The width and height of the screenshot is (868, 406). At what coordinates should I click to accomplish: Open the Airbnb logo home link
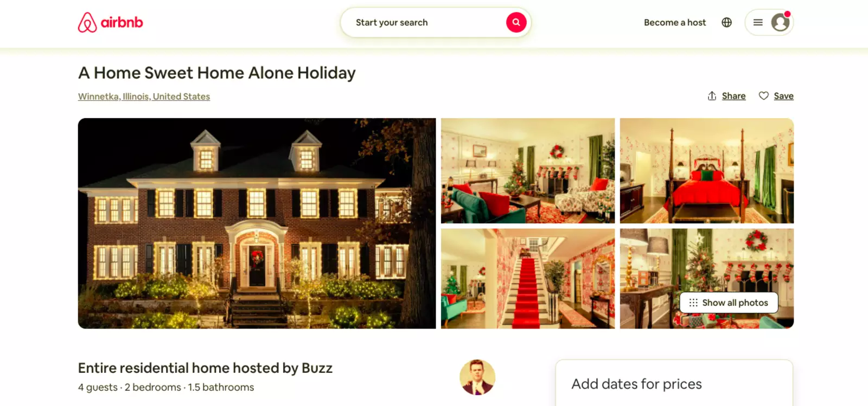click(x=110, y=22)
